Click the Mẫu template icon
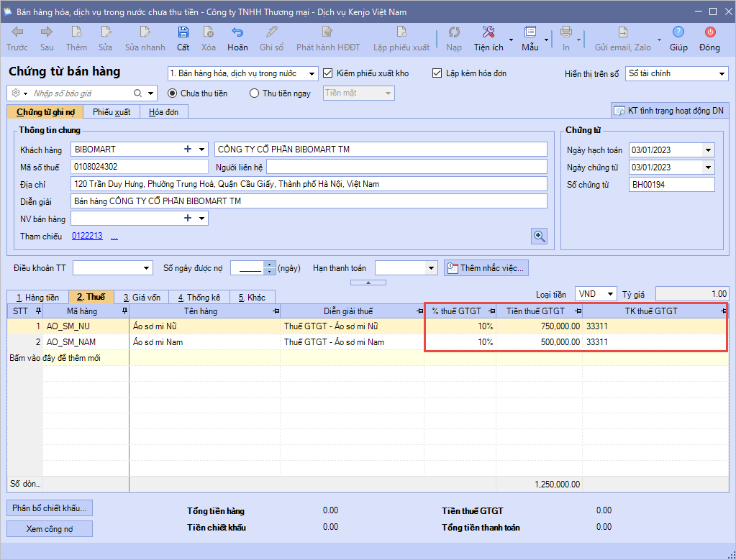Viewport: 736px width, 560px height. [x=530, y=32]
